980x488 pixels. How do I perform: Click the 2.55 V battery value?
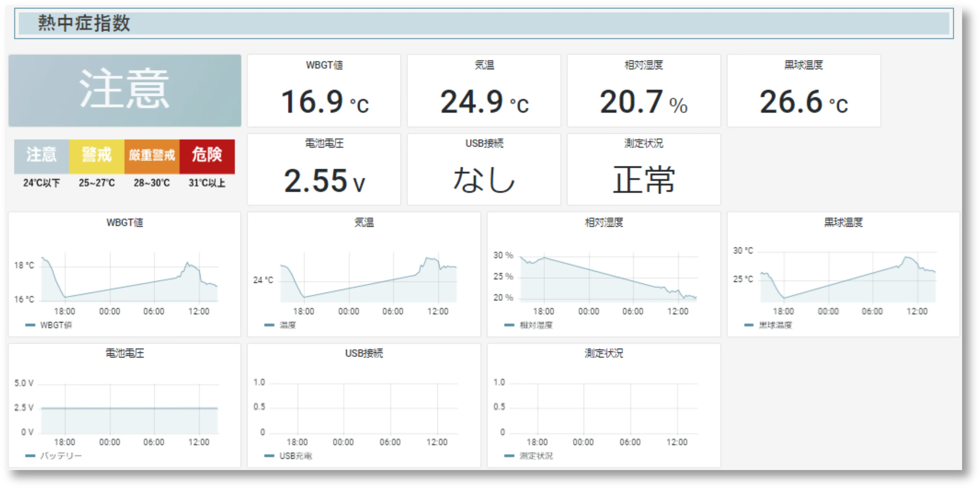(325, 181)
